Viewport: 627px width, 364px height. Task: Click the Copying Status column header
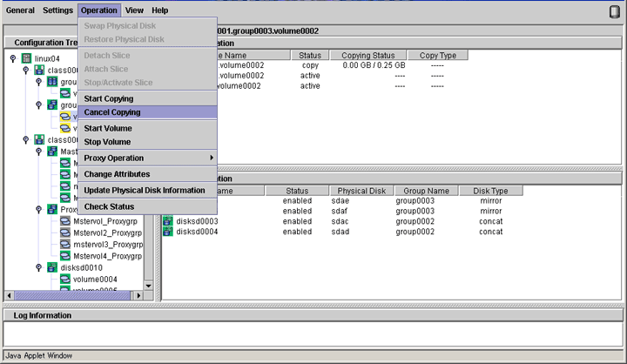point(368,56)
